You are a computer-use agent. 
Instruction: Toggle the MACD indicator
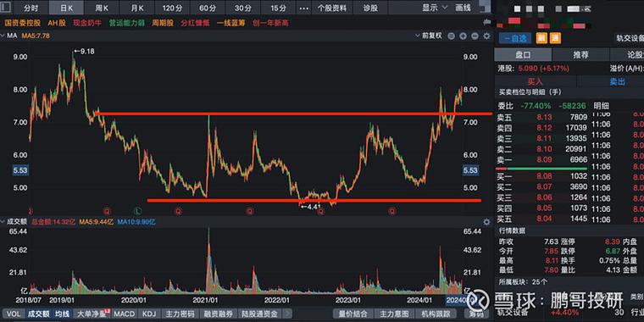(124, 314)
